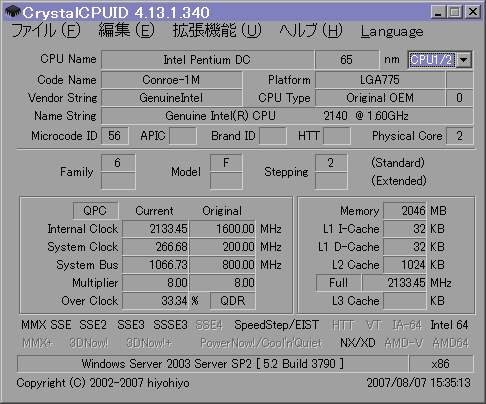Select the CPU1/2 combo box value
The height and width of the screenshot is (404, 486).
pyautogui.click(x=432, y=60)
